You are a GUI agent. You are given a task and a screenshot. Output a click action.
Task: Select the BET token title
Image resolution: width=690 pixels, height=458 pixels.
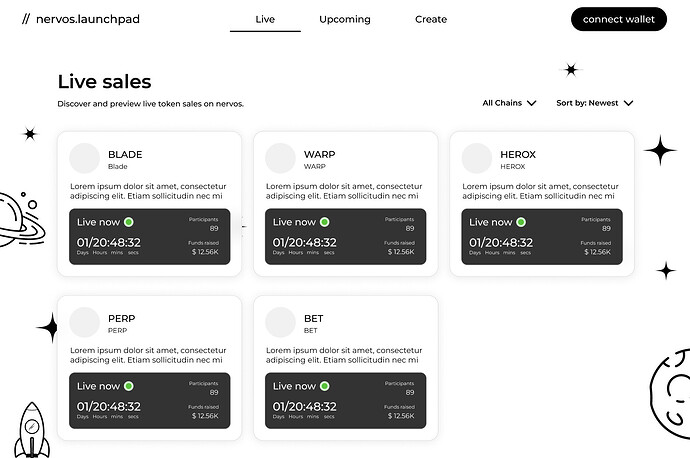pos(313,319)
